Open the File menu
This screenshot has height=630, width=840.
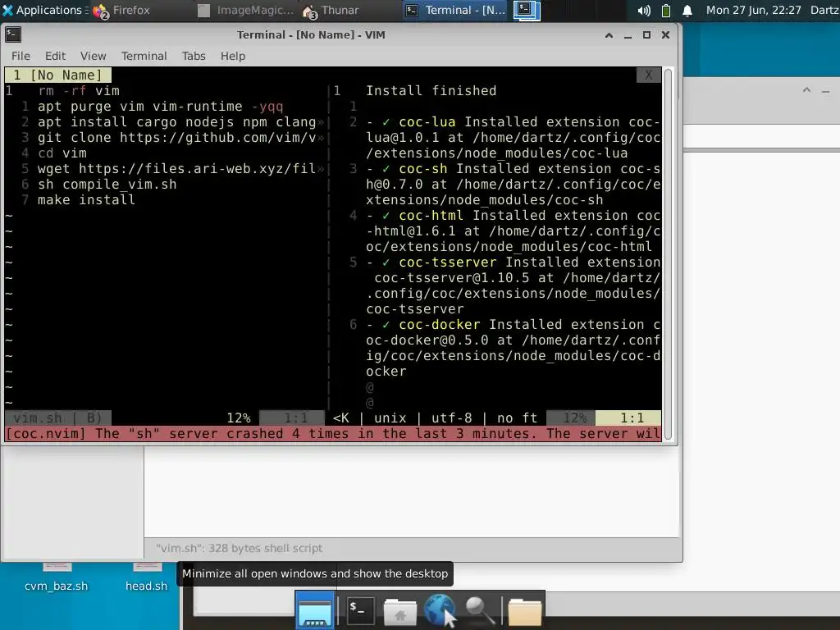click(21, 56)
